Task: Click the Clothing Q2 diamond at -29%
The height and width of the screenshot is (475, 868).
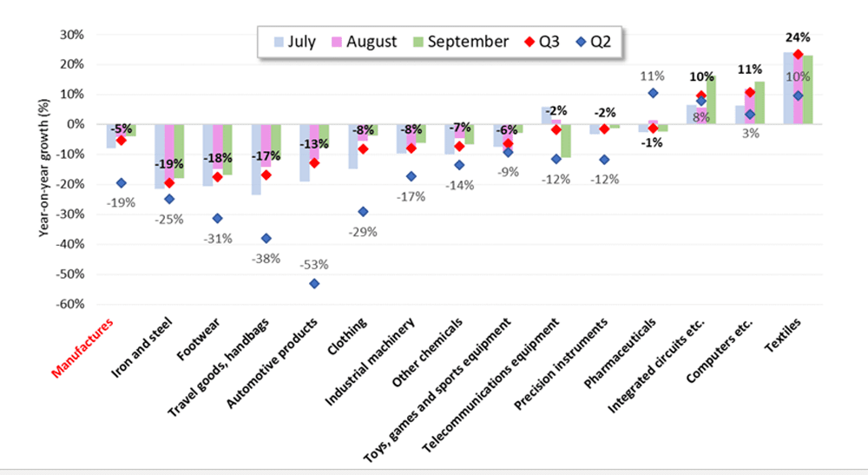Action: [x=363, y=212]
